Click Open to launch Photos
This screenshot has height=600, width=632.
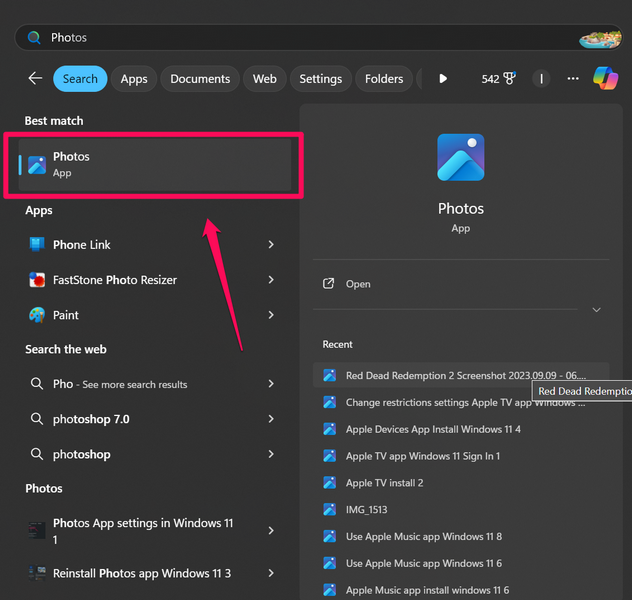[358, 284]
